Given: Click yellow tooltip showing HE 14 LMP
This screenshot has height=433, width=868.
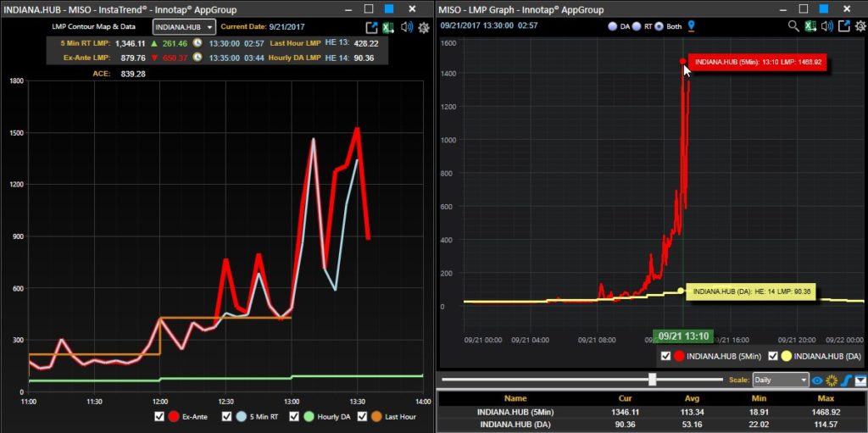Looking at the screenshot, I should tap(751, 291).
